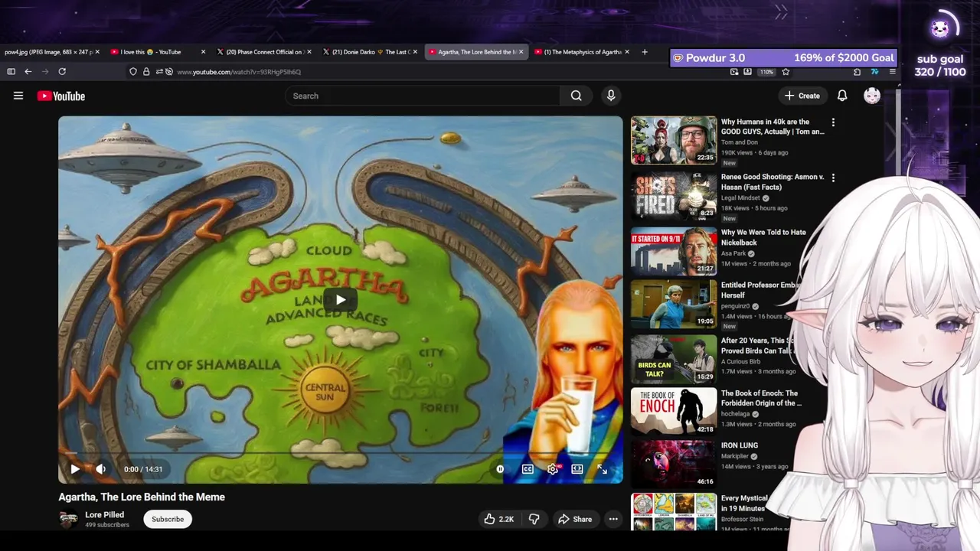Open the tracking protection shield icon
Viewport: 980px width, 551px height.
[133, 71]
